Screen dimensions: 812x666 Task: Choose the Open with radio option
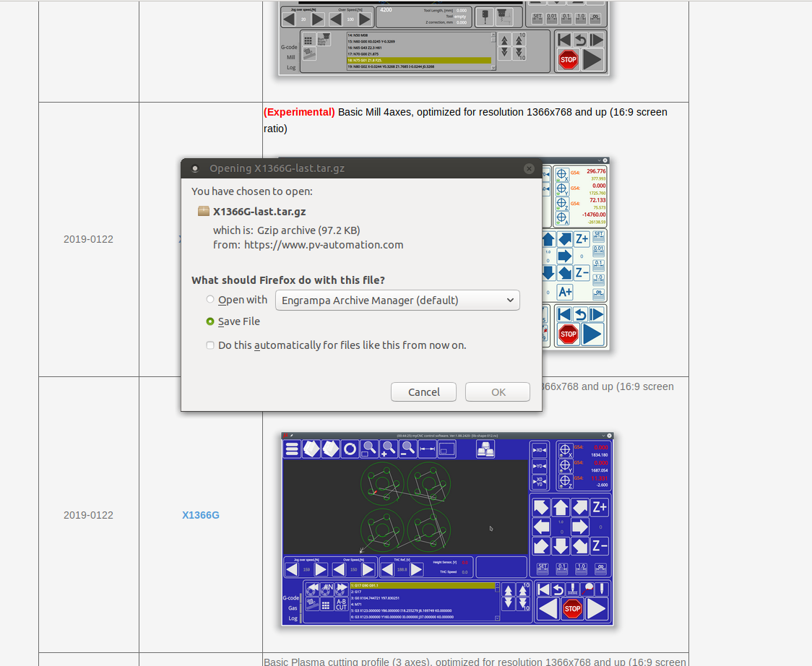pos(210,300)
